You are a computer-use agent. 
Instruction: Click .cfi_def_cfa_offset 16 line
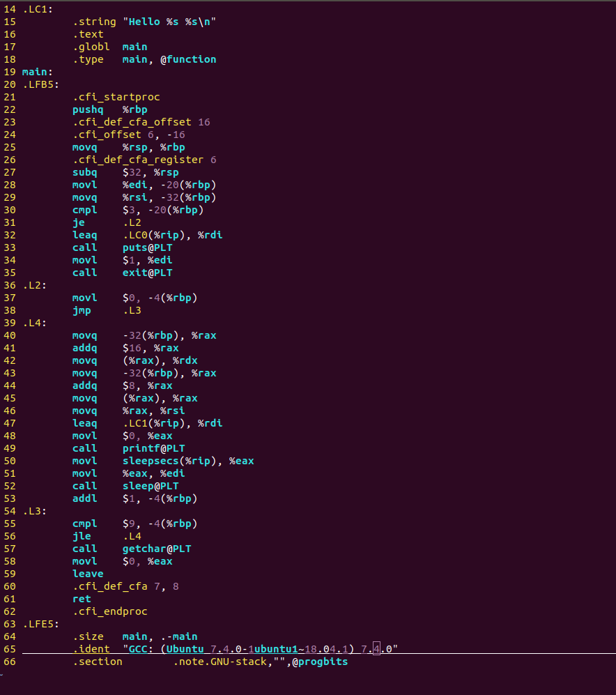coord(141,122)
